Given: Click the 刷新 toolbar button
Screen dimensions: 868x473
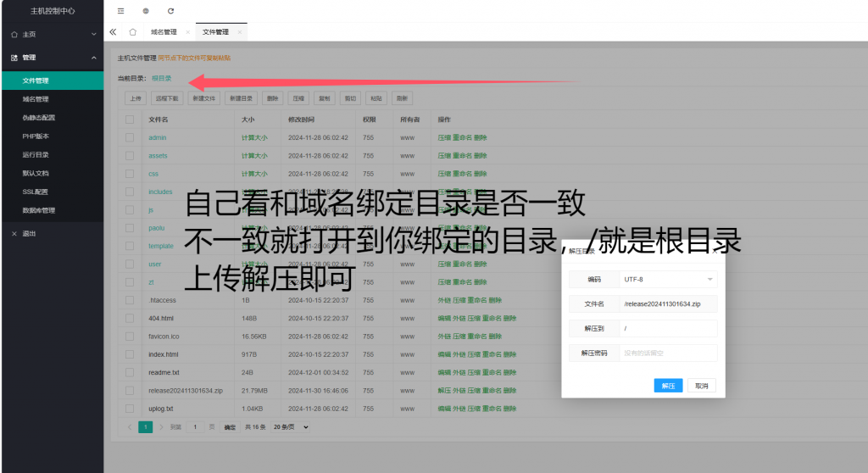Looking at the screenshot, I should tap(403, 98).
